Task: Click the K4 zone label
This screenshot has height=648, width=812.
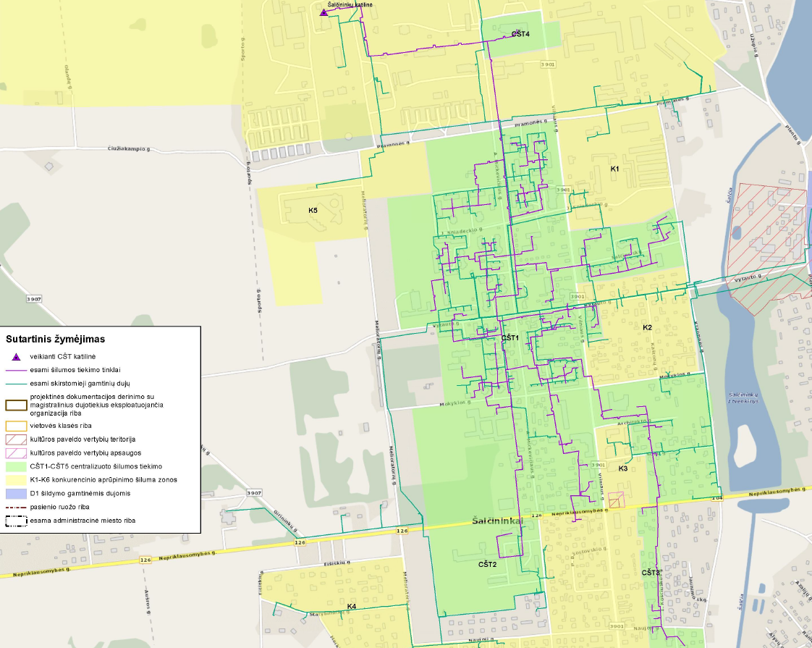Action: click(x=352, y=607)
